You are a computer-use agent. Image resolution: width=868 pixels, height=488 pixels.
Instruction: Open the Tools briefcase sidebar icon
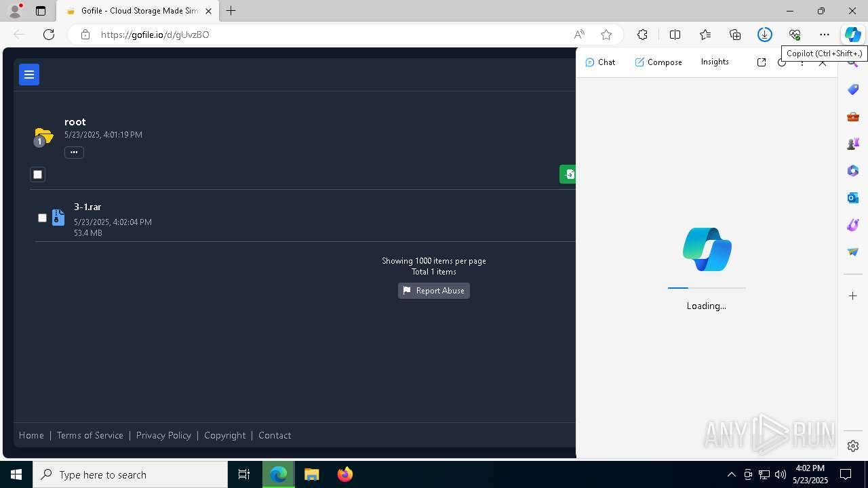pos(853,117)
